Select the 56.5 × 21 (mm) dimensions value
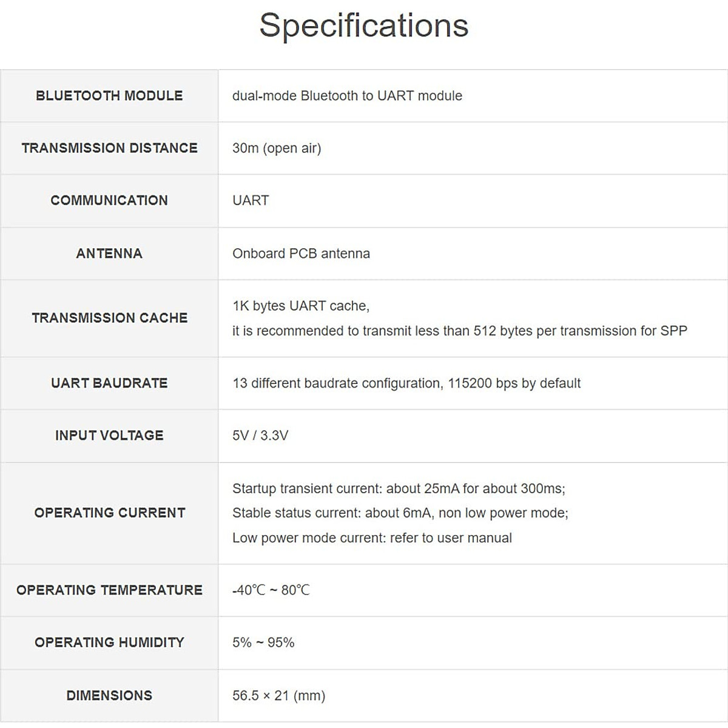This screenshot has height=728, width=728. (278, 696)
